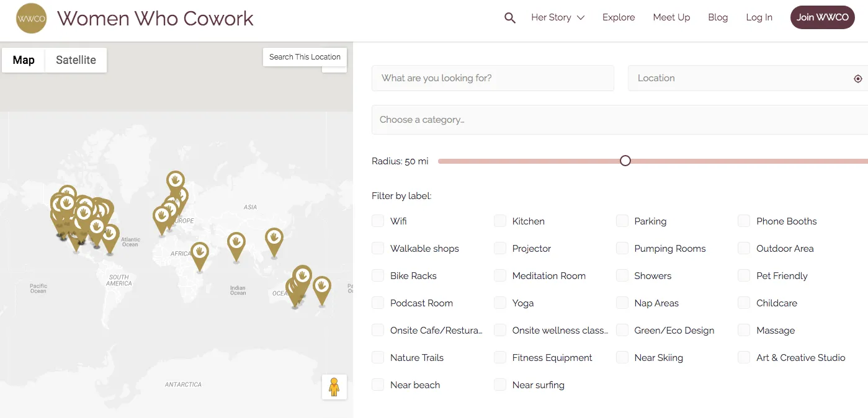Open the search magnifier icon in header

[510, 18]
